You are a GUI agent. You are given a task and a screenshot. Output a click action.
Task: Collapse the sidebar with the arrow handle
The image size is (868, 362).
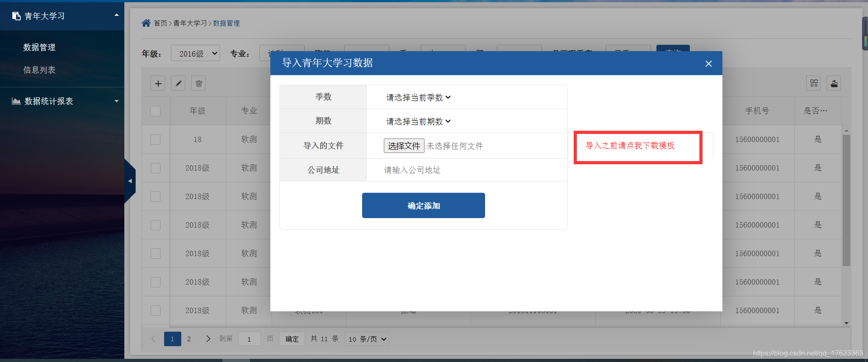pos(130,181)
